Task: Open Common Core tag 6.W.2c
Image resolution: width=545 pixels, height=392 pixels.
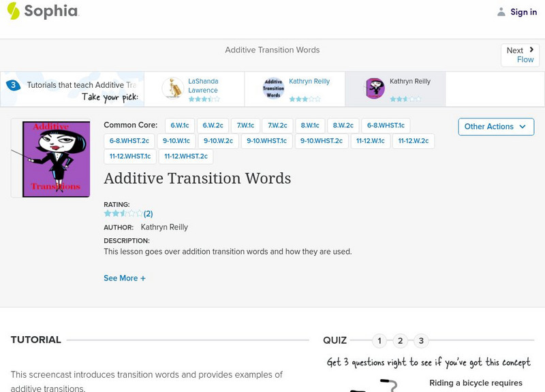Action: pos(213,125)
